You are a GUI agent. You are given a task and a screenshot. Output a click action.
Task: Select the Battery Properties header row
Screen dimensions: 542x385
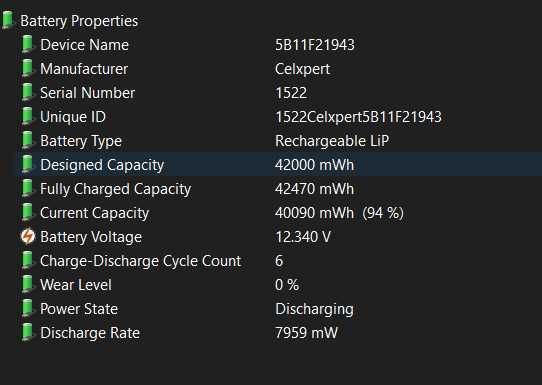click(271, 21)
